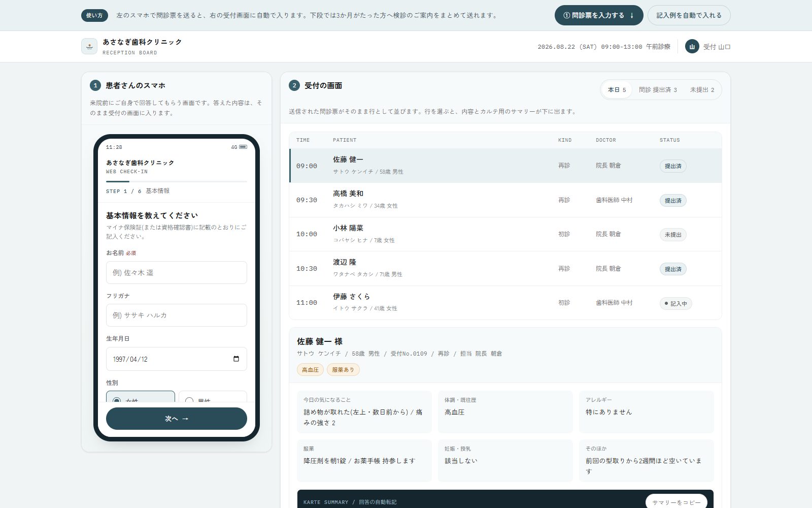This screenshot has width=812, height=508.
Task: Select the 佐藤 健一 patient row
Action: click(505, 166)
